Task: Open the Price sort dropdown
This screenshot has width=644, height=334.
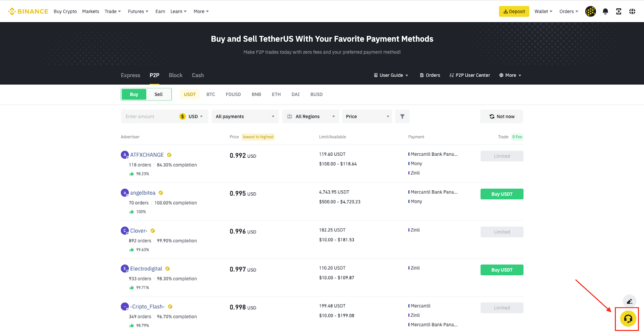Action: [367, 116]
